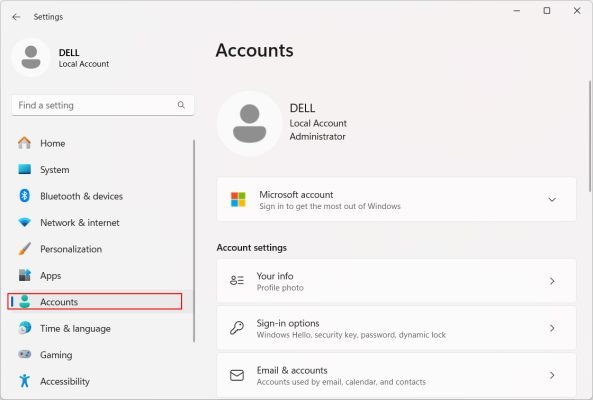Open Sign-in options via its arrow
The height and width of the screenshot is (400, 593).
(x=552, y=328)
